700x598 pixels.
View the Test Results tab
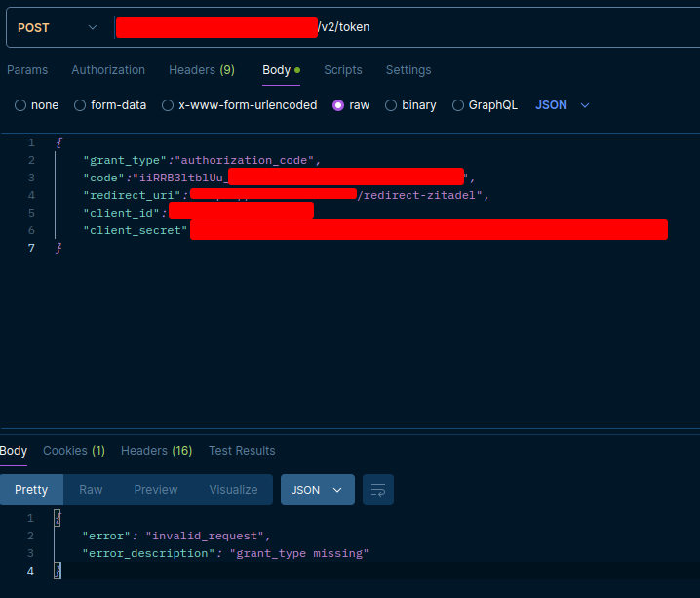coord(242,451)
